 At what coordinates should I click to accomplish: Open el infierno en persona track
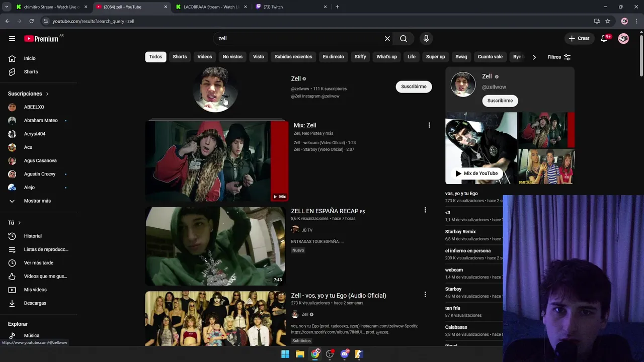[468, 251]
